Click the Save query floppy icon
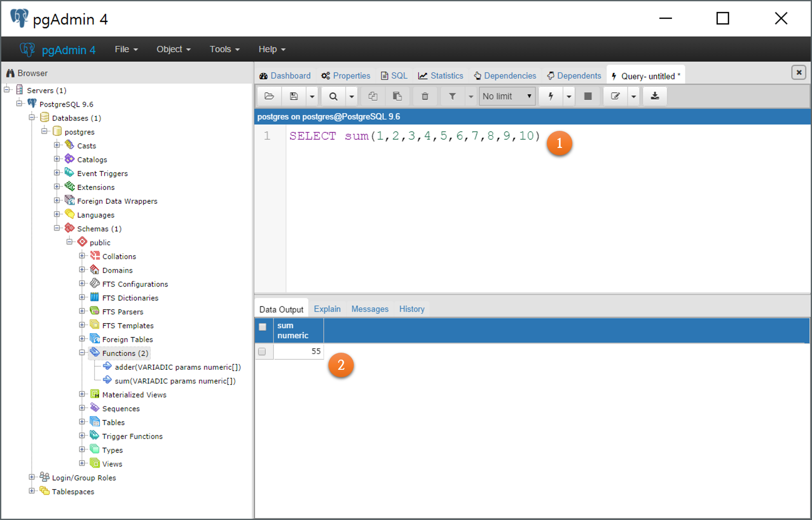Screen dimensions: 812x520 coord(294,96)
